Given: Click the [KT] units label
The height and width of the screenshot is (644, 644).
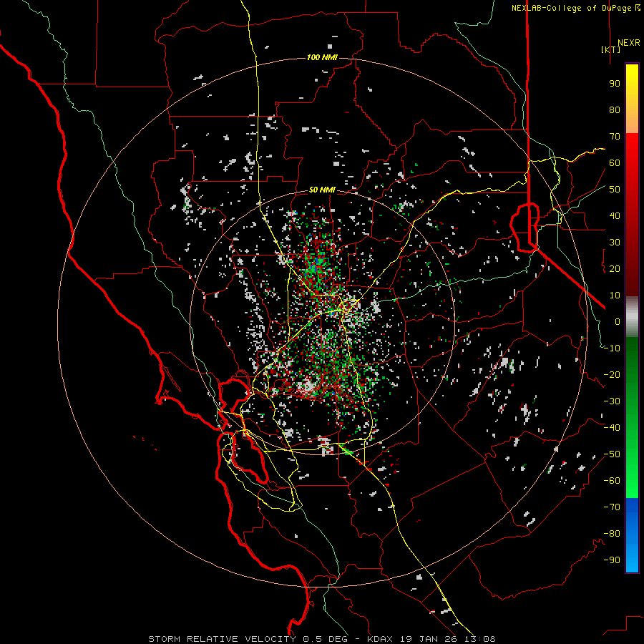Looking at the screenshot, I should (x=611, y=49).
